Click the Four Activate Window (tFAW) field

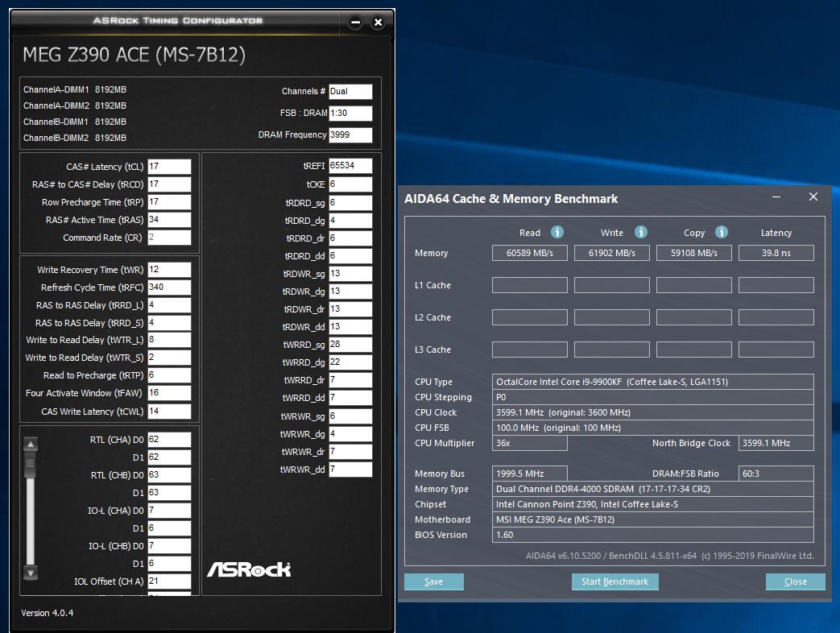[x=169, y=392]
